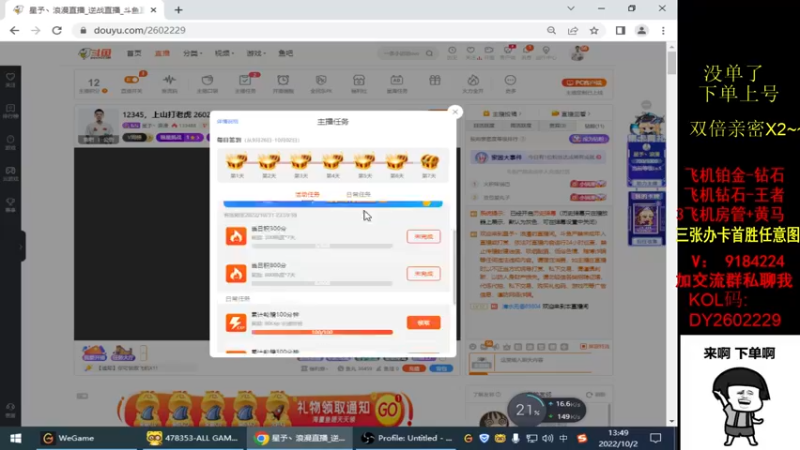800x450 pixels.
Task: Claim reward for 100-minute streaming task
Action: point(423,323)
